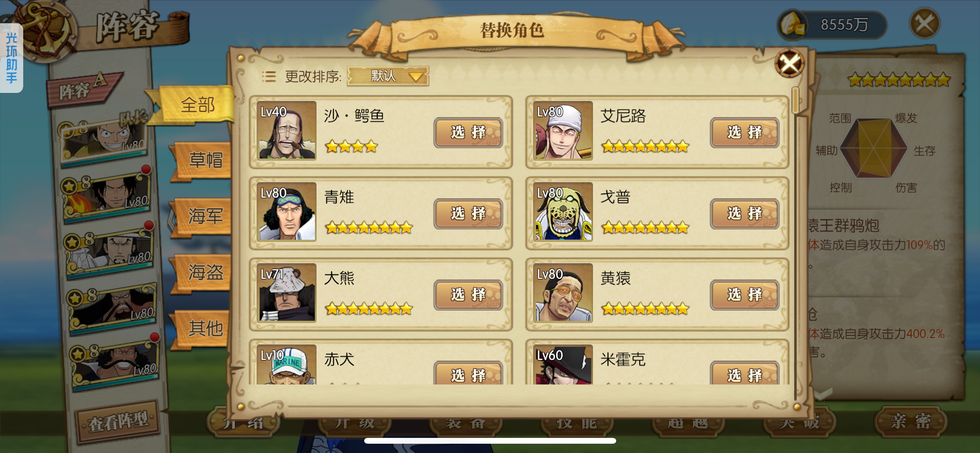Screen dimensions: 980x453
Task: Tap Kuma's portrait icon
Action: click(286, 293)
